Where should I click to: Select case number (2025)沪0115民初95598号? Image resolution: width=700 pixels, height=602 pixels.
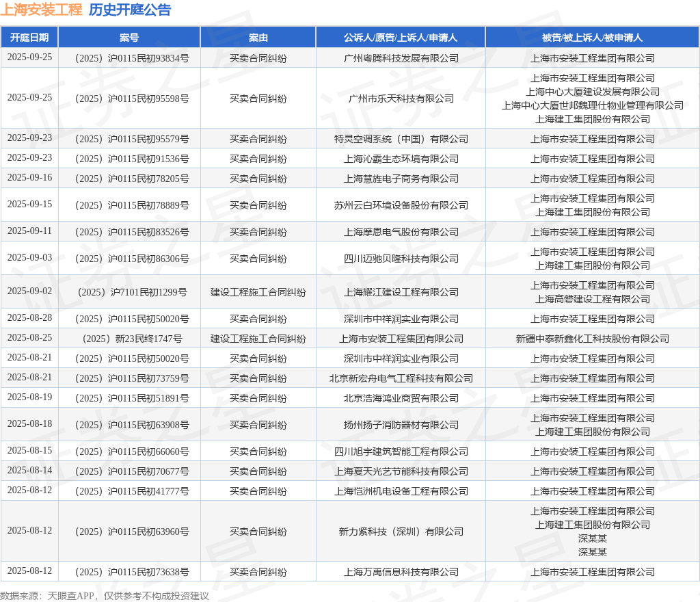(x=132, y=99)
